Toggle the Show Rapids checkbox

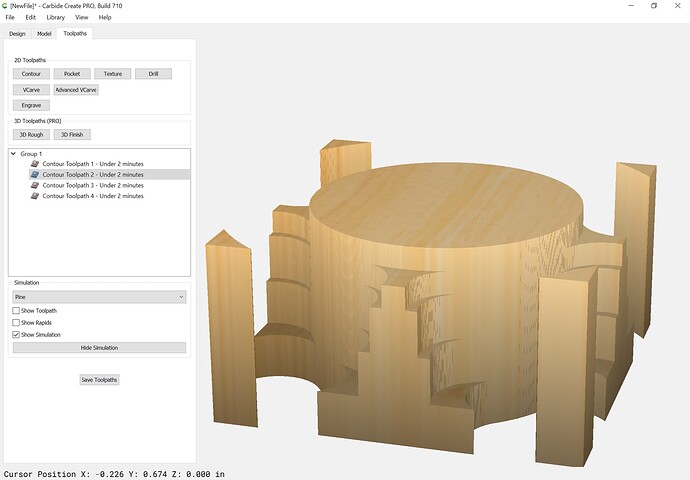coord(16,323)
